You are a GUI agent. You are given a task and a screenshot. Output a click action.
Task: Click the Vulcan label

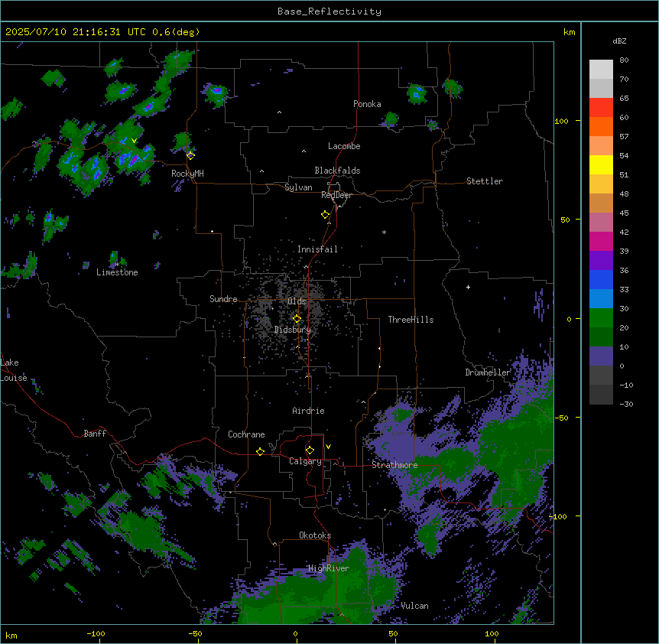click(414, 606)
